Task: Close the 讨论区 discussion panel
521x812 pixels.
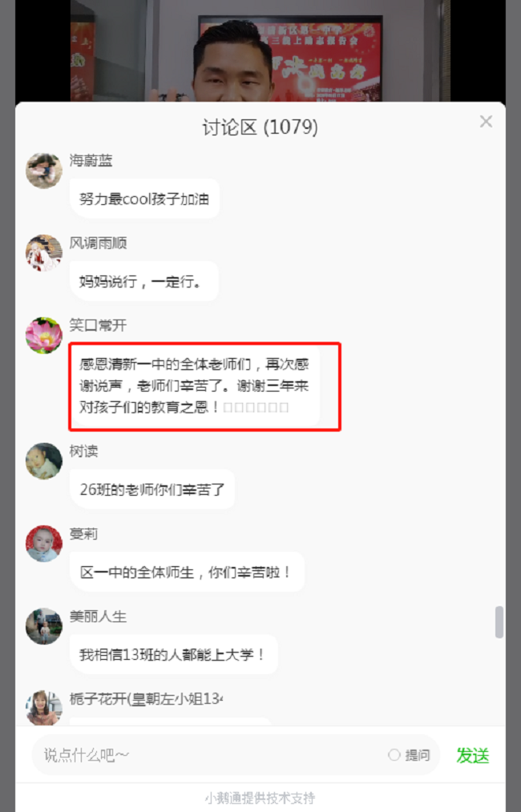Action: coord(486,122)
